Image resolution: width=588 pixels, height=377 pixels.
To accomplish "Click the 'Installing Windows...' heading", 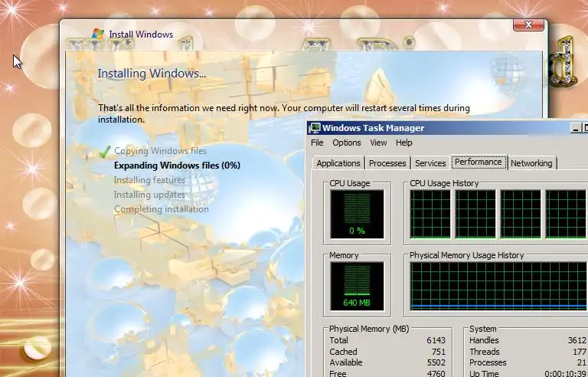I will (152, 74).
